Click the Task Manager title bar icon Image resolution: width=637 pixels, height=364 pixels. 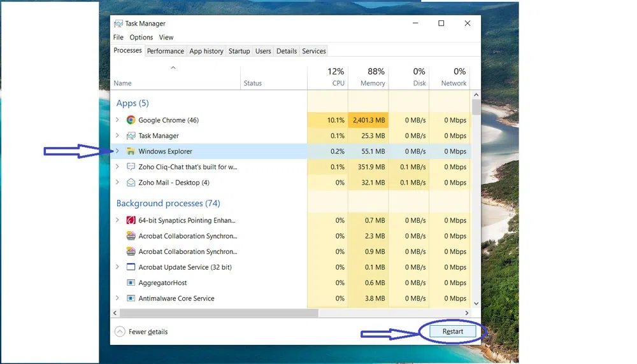tap(118, 24)
